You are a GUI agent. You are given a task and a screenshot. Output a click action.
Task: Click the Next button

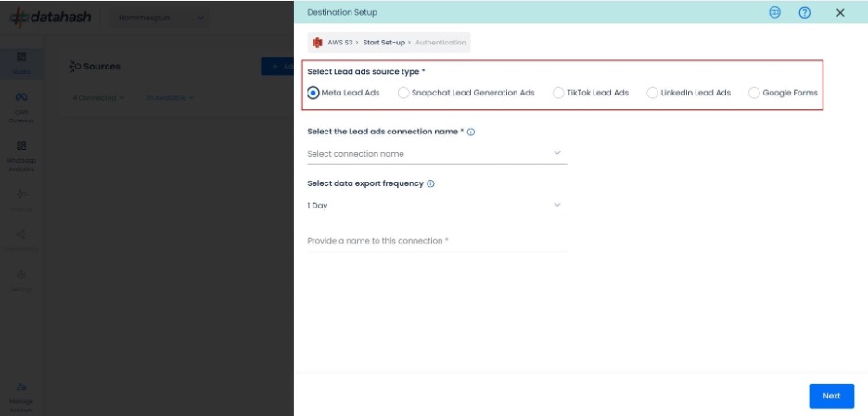click(831, 396)
